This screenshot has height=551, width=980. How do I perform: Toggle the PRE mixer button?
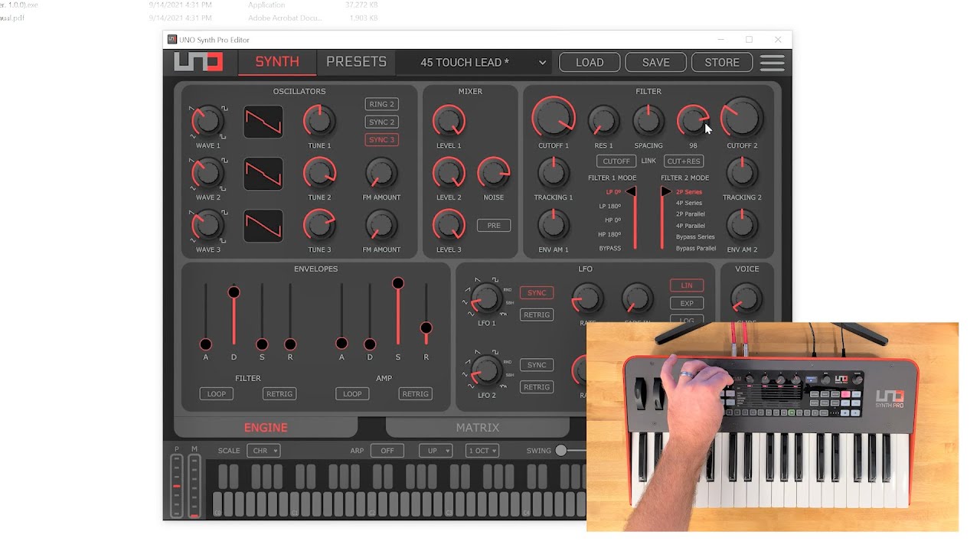pyautogui.click(x=494, y=225)
